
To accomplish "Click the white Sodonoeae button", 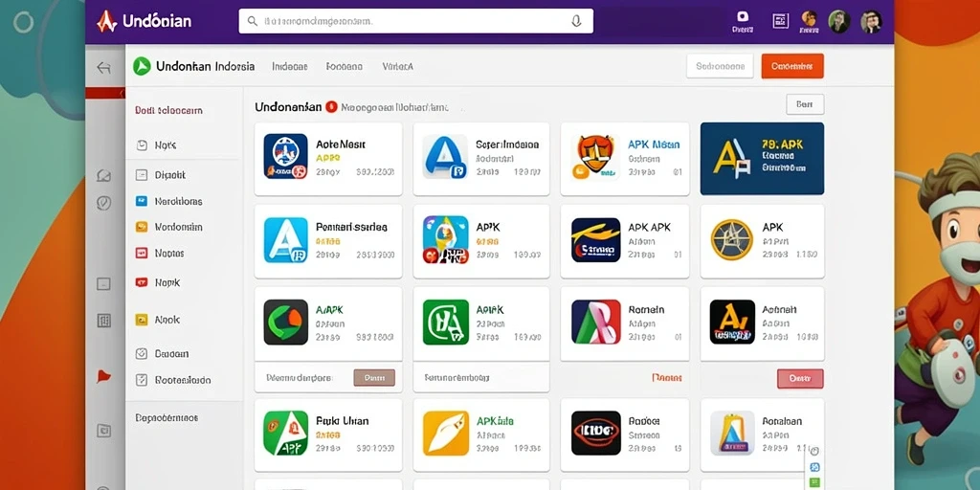I will pyautogui.click(x=720, y=66).
